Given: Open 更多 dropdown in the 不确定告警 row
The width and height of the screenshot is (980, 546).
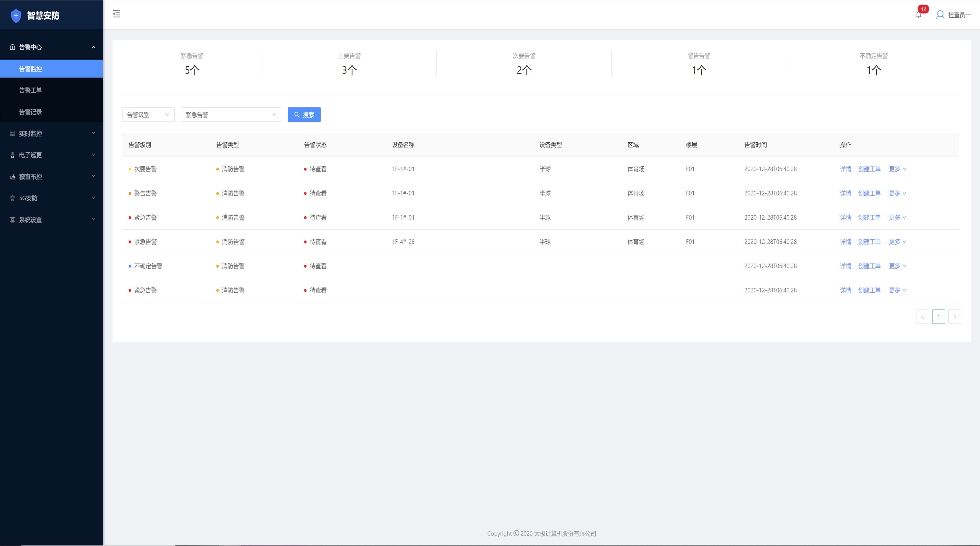Looking at the screenshot, I should [898, 266].
